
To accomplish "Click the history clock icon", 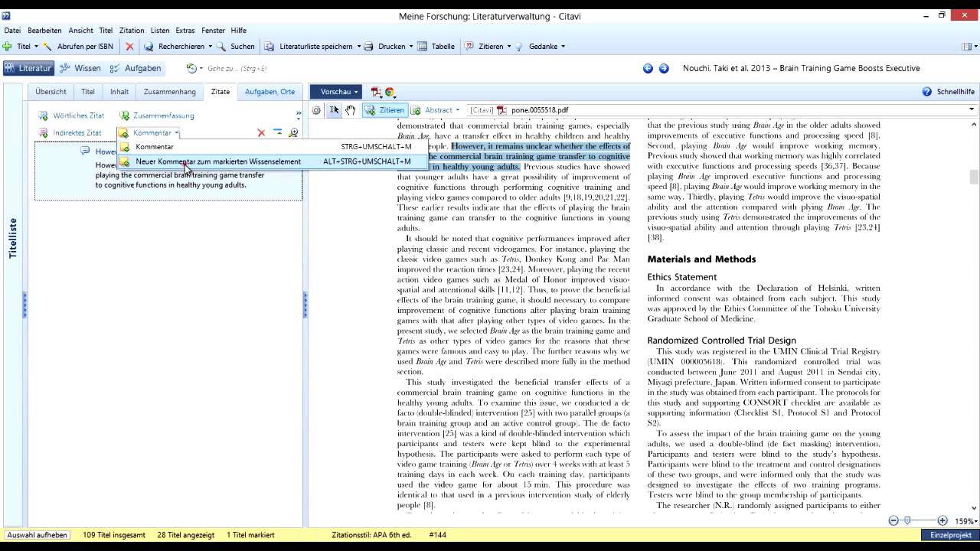I will coord(191,68).
